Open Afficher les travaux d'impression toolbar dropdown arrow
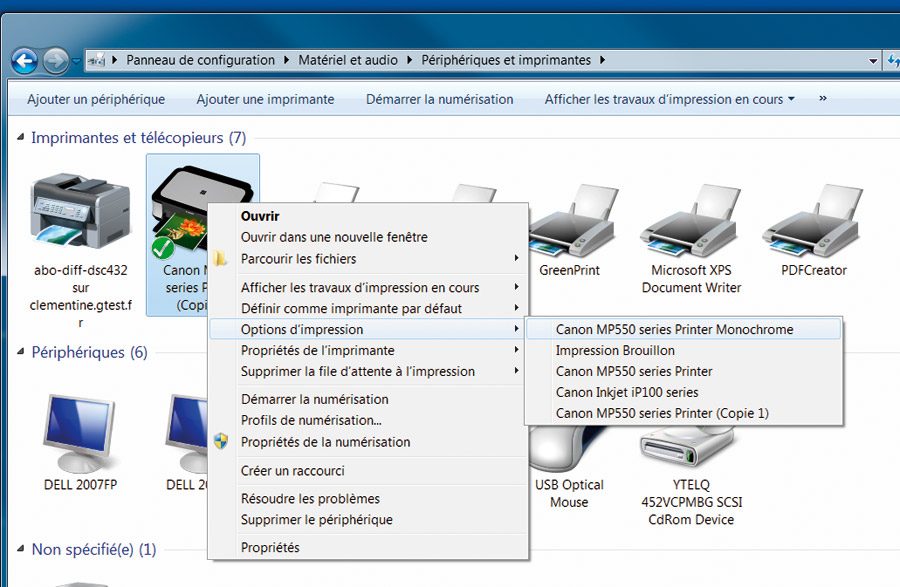This screenshot has height=587, width=900. point(792,99)
